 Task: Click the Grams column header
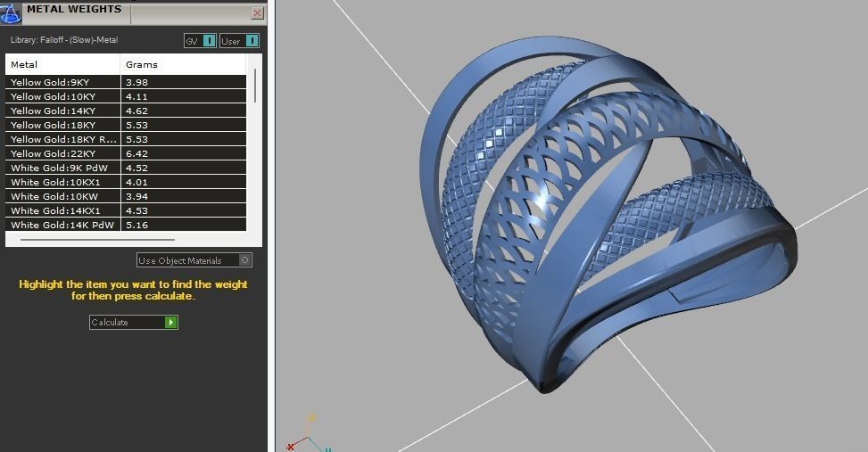pos(183,64)
